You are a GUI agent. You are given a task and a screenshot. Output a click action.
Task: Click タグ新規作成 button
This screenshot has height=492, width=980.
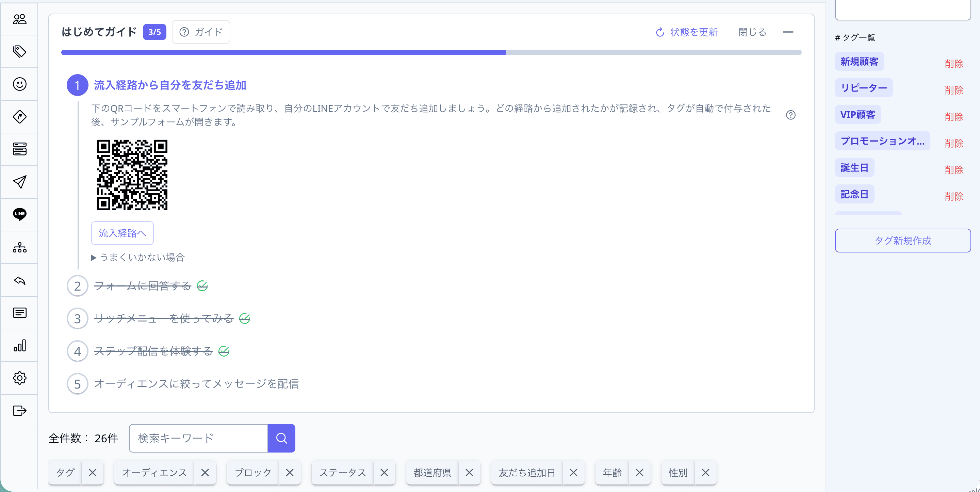(903, 240)
